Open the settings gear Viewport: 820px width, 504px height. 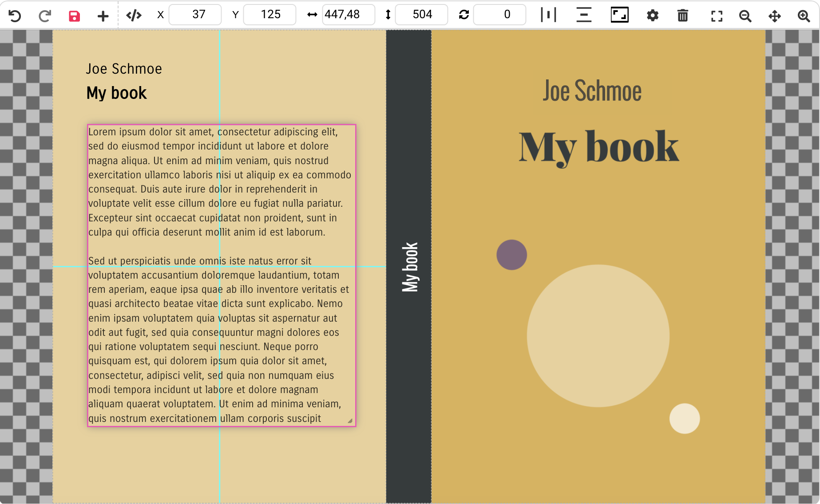[652, 15]
